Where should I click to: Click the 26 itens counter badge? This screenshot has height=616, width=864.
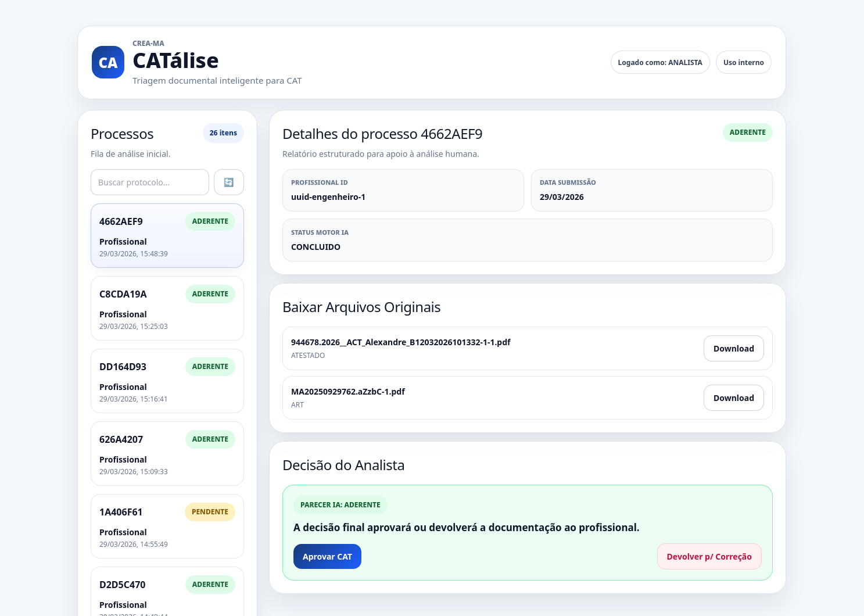click(x=223, y=133)
